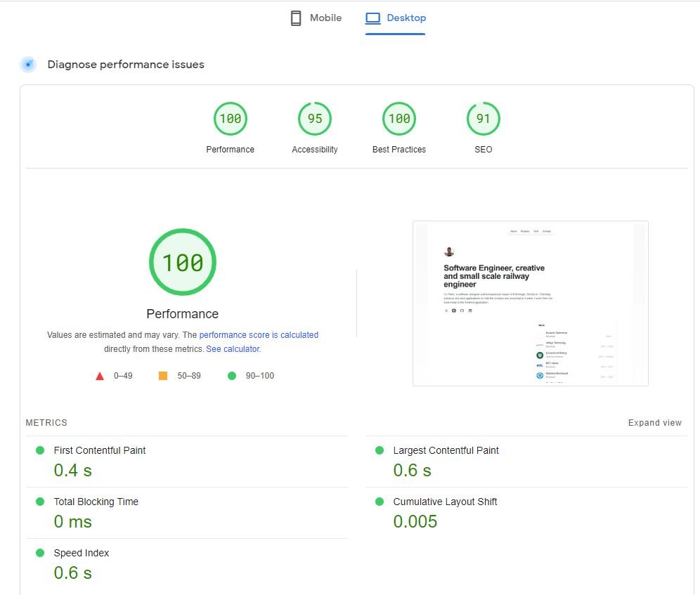
Task: Click the green circle 90–100 legend icon
Action: 232,376
